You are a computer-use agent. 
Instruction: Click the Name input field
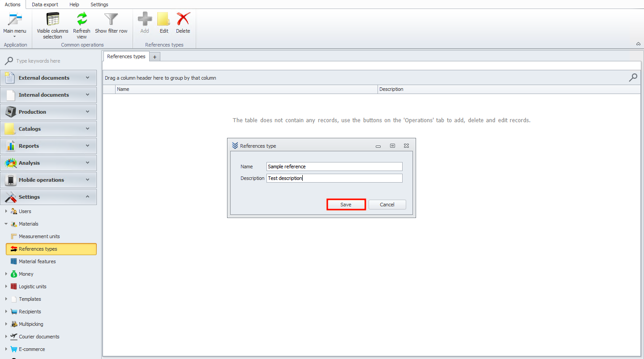(334, 167)
